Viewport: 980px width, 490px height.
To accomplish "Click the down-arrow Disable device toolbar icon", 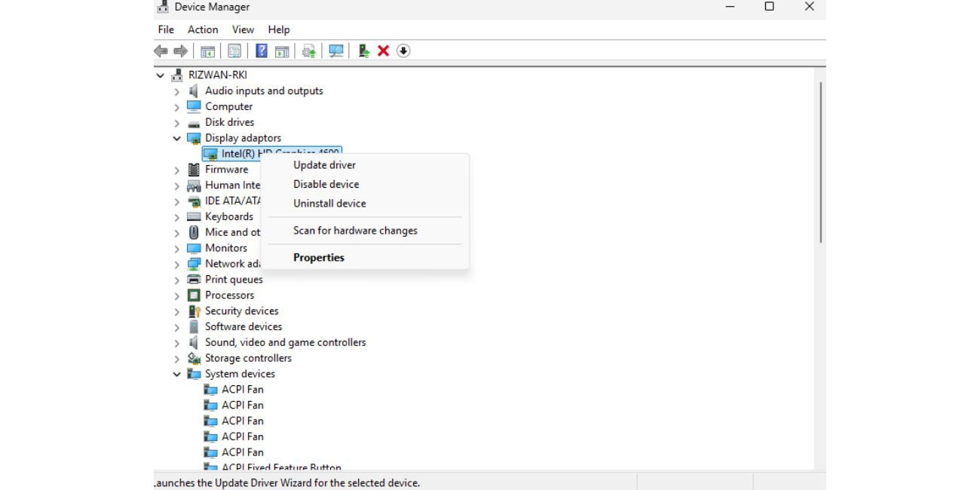I will (403, 51).
